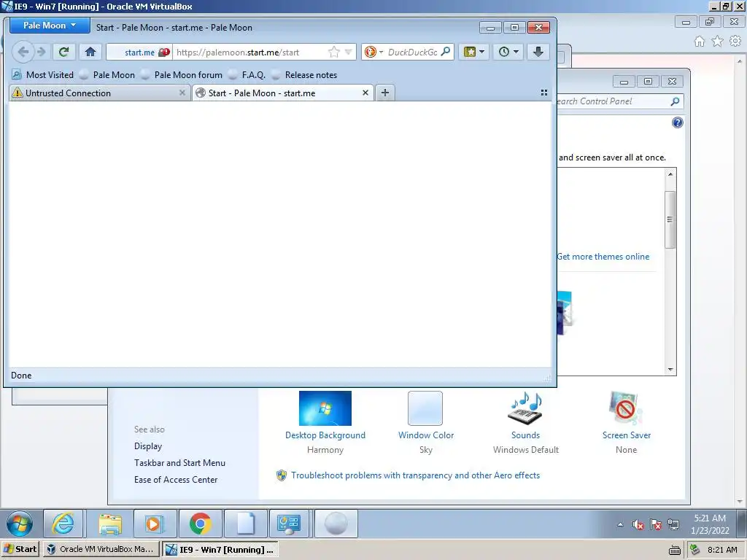
Task: Bookmark this page with the star
Action: (x=334, y=52)
